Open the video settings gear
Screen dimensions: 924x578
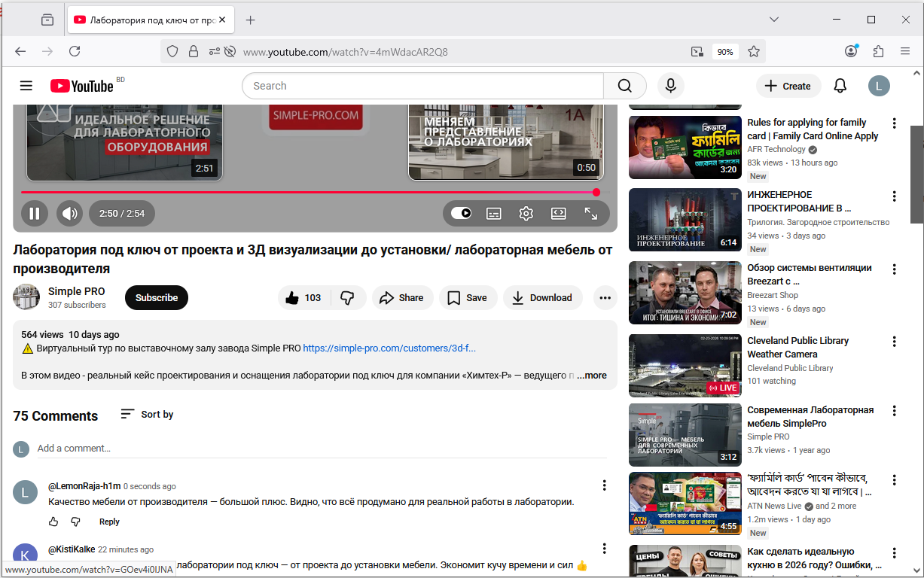coord(526,214)
